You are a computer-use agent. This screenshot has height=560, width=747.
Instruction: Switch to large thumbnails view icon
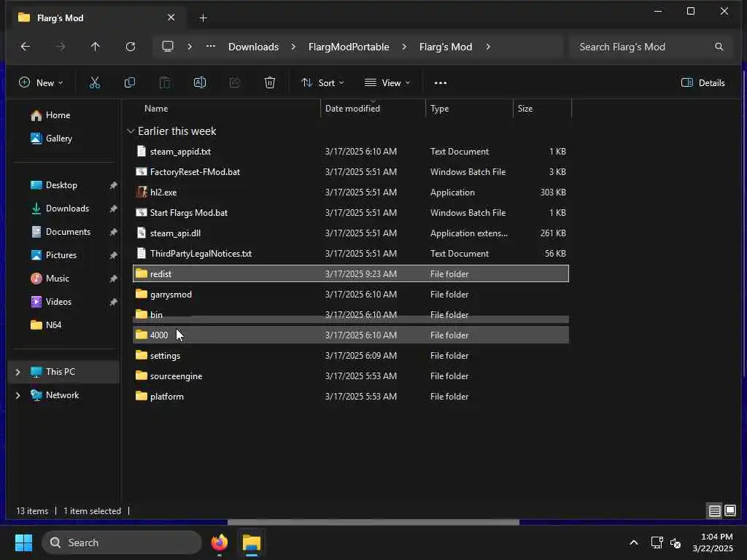point(730,511)
